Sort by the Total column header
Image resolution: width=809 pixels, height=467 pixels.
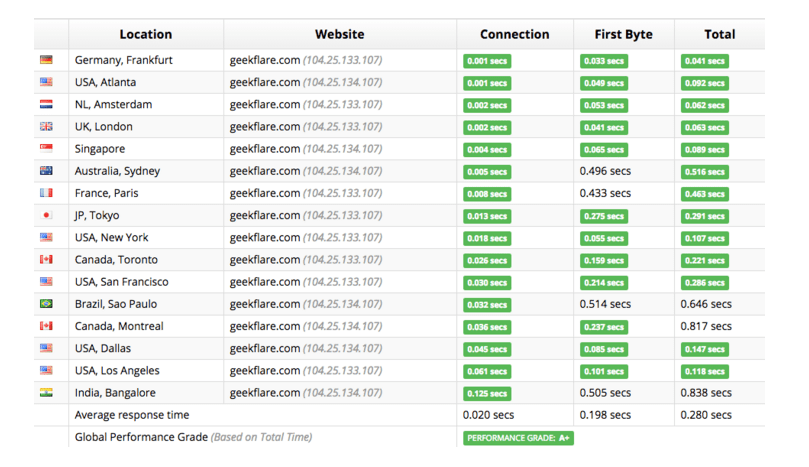tap(719, 34)
